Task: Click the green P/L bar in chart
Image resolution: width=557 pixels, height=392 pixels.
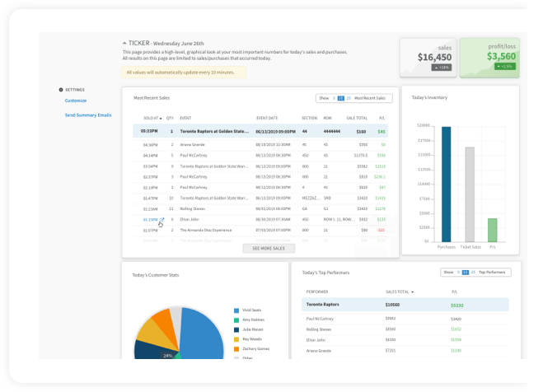Action: pyautogui.click(x=492, y=230)
